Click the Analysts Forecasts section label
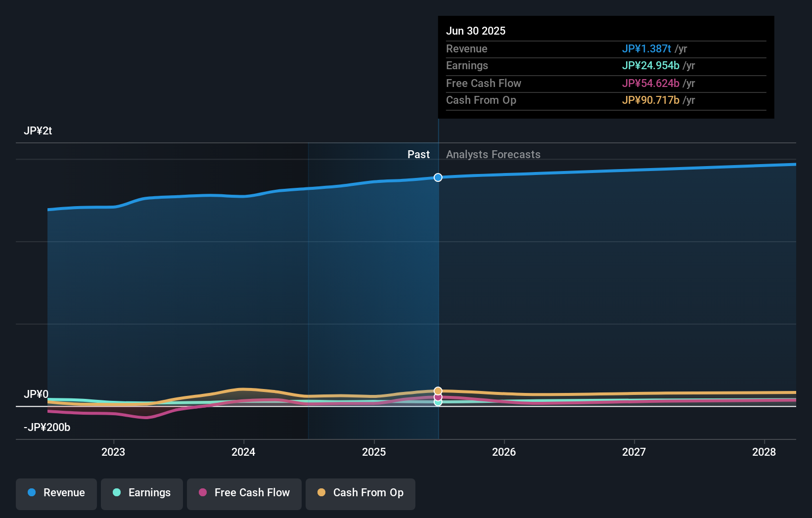Viewport: 812px width, 518px height. click(x=493, y=154)
